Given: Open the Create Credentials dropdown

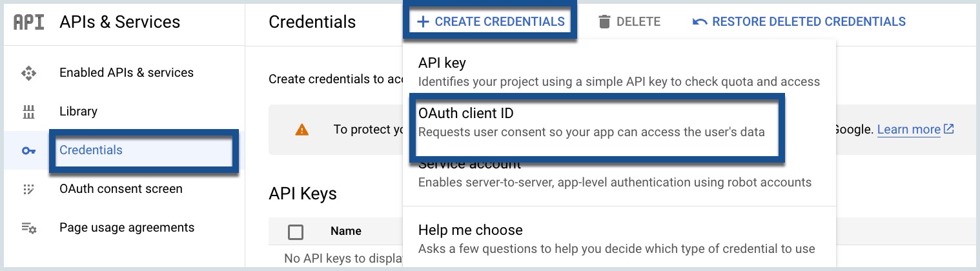Looking at the screenshot, I should [x=491, y=22].
